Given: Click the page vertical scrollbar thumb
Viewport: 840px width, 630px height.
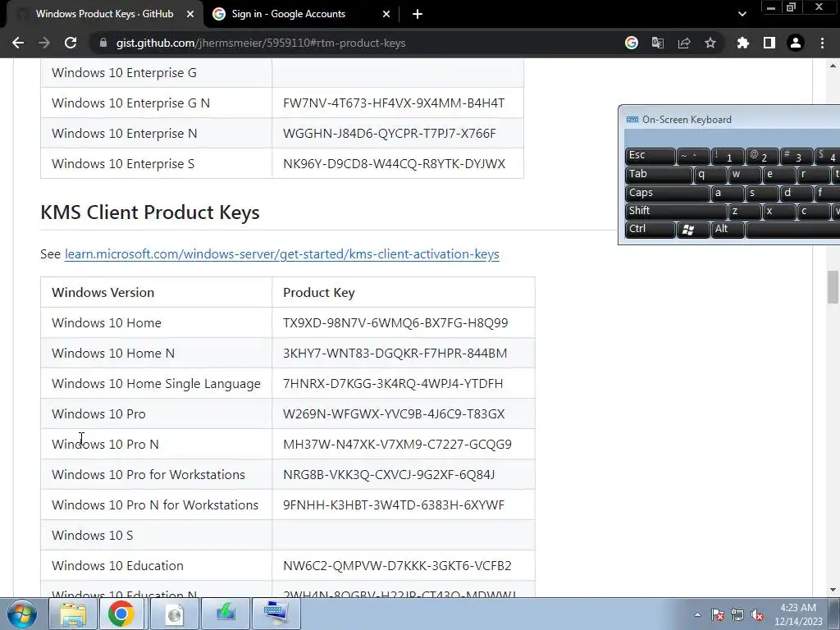Looking at the screenshot, I should tap(832, 287).
